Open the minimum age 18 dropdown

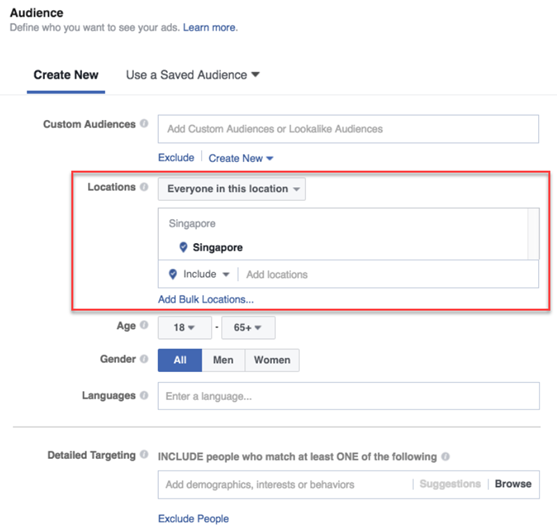[185, 327]
